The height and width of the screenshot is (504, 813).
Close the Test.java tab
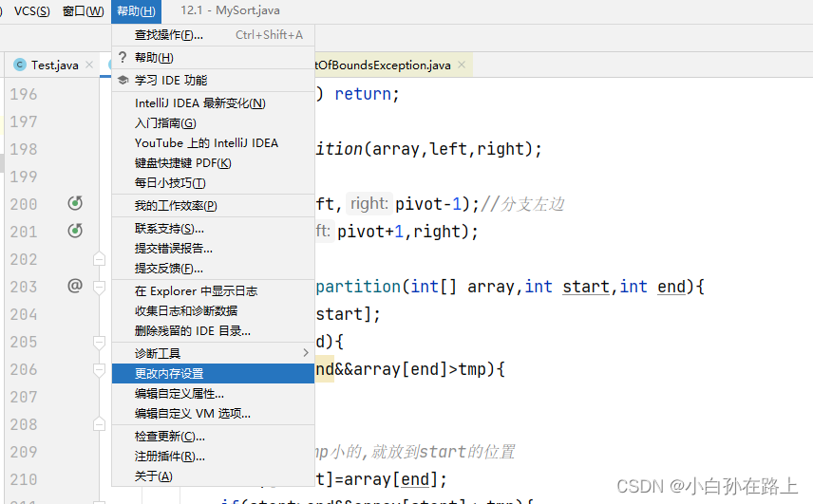pyautogui.click(x=89, y=65)
